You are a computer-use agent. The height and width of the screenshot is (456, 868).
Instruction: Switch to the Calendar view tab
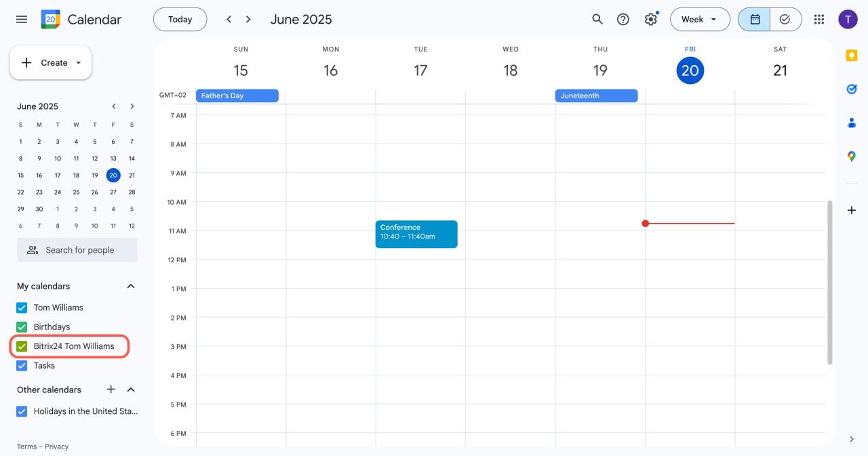[755, 20]
